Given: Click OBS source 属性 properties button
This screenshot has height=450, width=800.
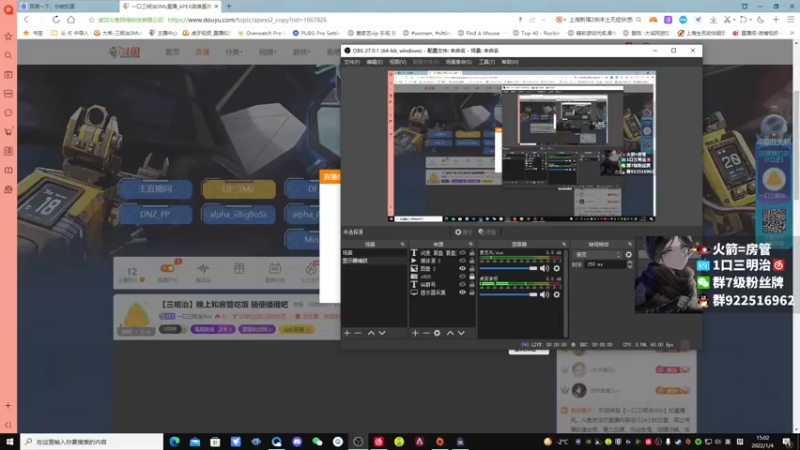Looking at the screenshot, I should point(463,232).
